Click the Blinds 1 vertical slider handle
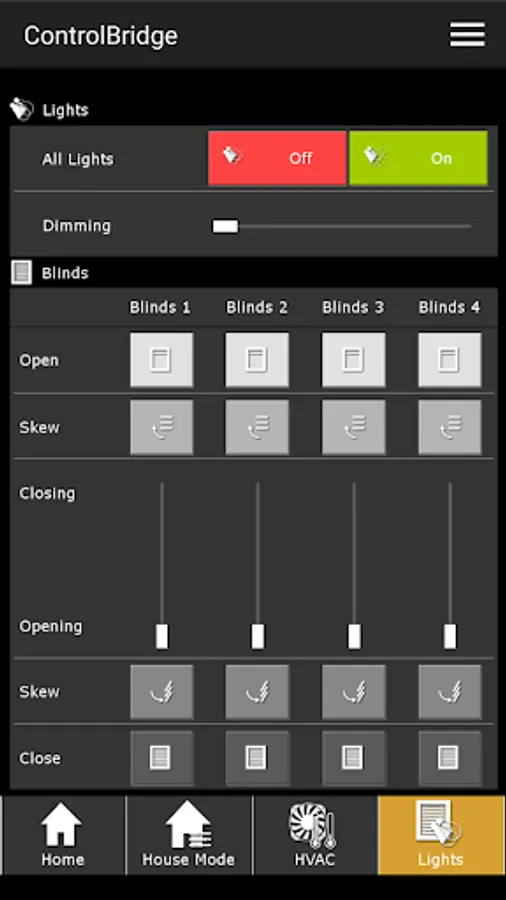The height and width of the screenshot is (900, 506). [x=162, y=637]
